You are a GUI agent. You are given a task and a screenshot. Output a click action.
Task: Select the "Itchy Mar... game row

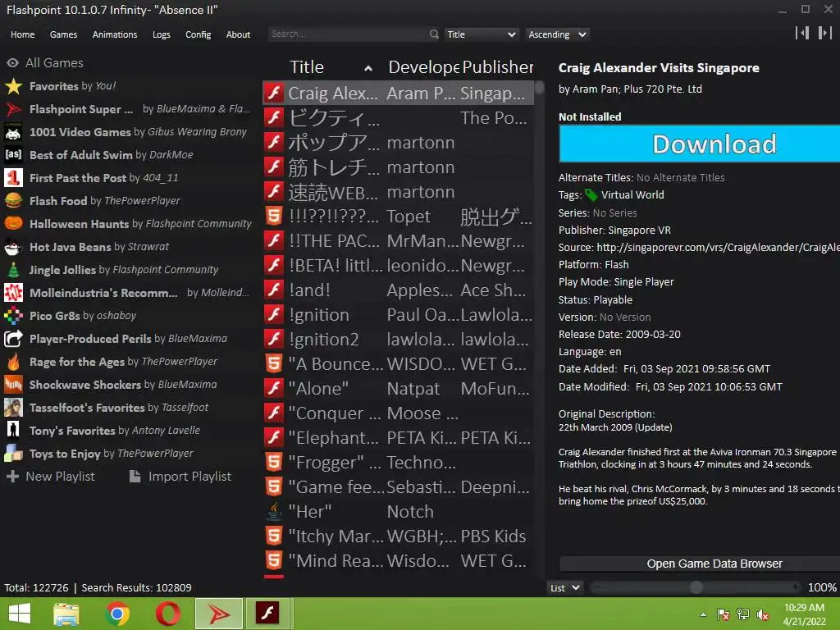coord(399,536)
